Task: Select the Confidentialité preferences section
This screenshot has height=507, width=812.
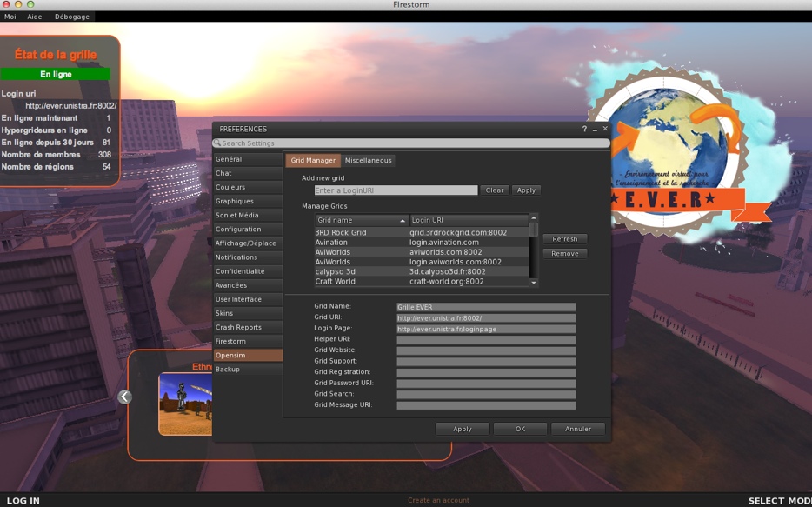Action: [x=248, y=271]
